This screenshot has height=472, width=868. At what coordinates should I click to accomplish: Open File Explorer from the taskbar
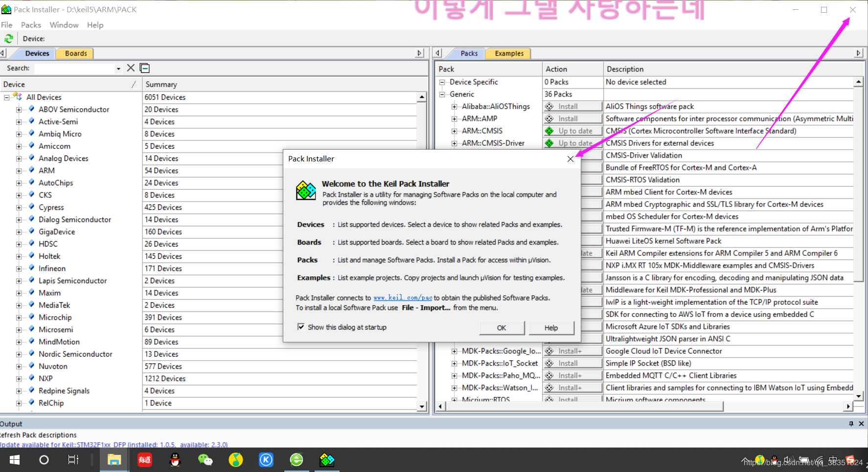(x=114, y=460)
